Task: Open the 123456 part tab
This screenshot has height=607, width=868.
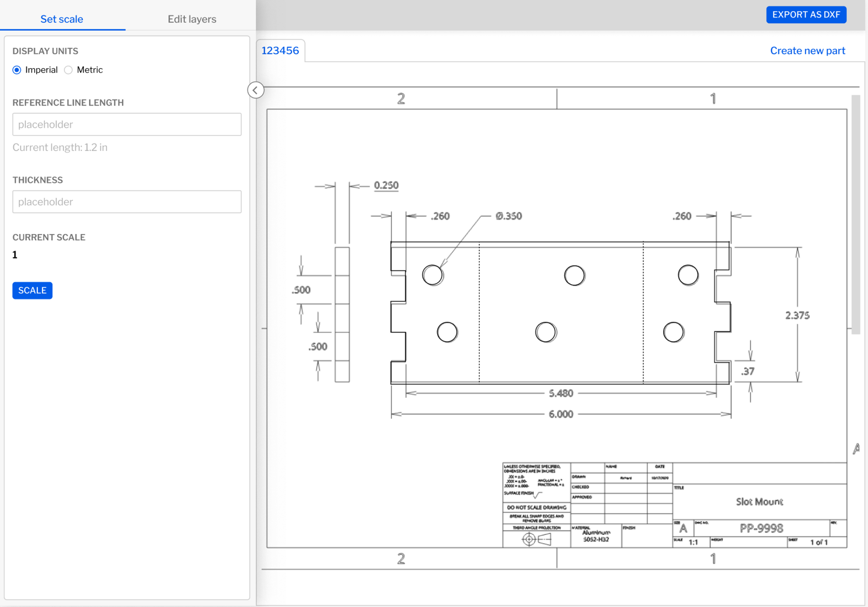Action: tap(280, 51)
